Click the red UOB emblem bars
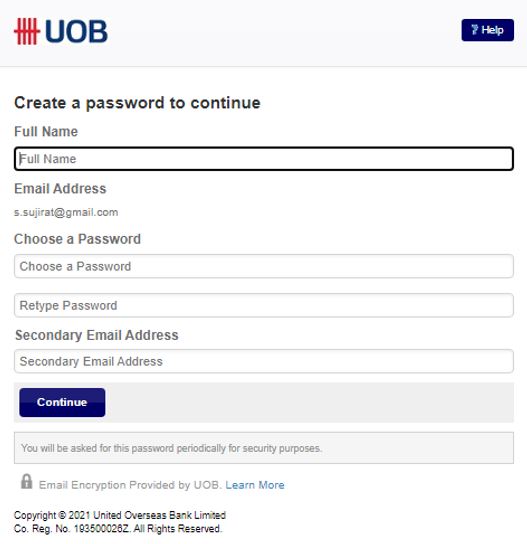Viewport: 527px width, 544px height. pos(27,31)
